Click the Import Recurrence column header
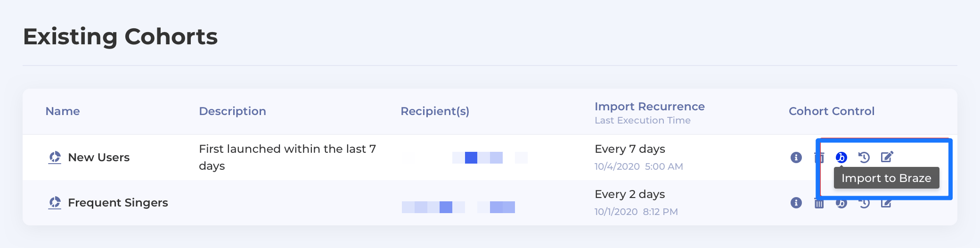The height and width of the screenshot is (248, 980). [649, 107]
